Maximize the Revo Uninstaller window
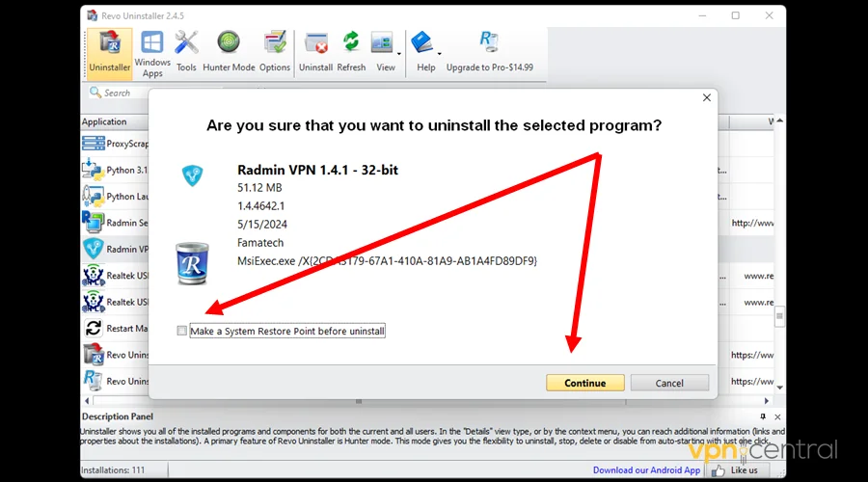 coord(736,15)
